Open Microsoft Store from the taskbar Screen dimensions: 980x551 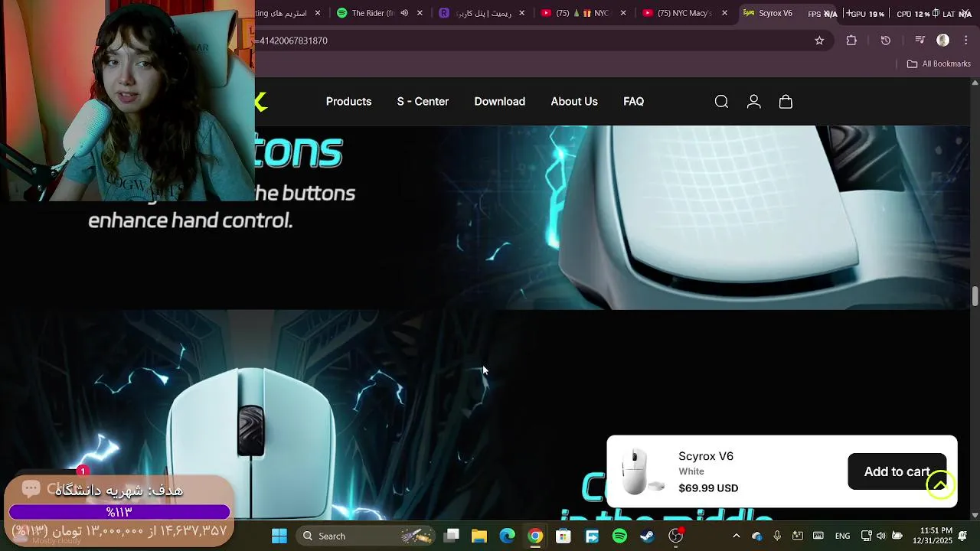point(563,536)
